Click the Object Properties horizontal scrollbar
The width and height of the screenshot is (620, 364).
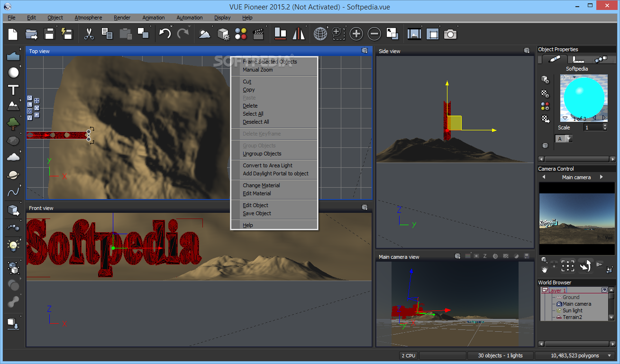pos(577,159)
